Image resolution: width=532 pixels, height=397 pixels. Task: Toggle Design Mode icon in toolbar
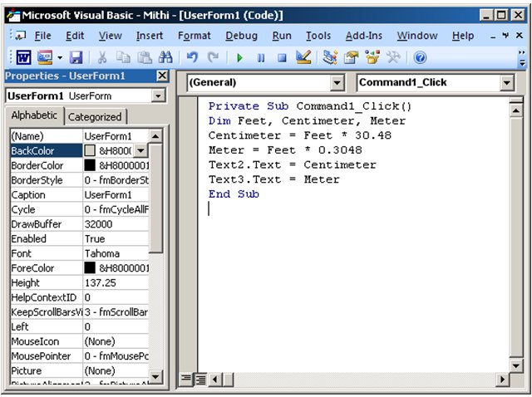(x=303, y=57)
